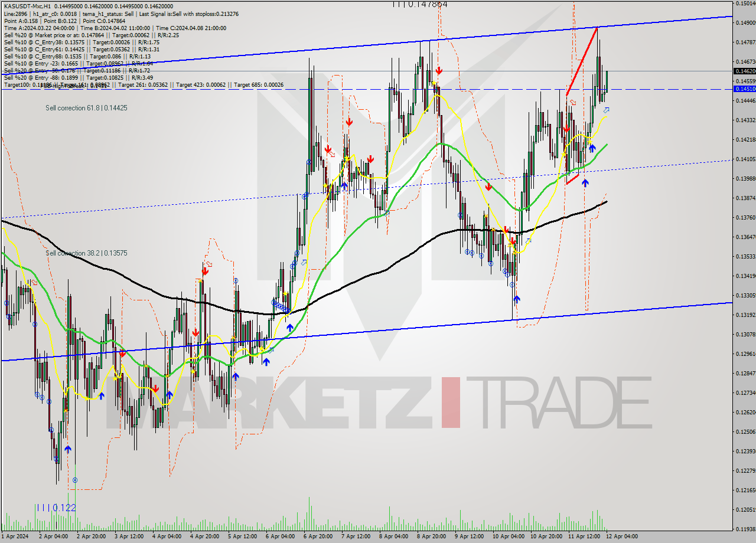Select the 0.12734 price axis label
The height and width of the screenshot is (543, 756).
pyautogui.click(x=746, y=393)
